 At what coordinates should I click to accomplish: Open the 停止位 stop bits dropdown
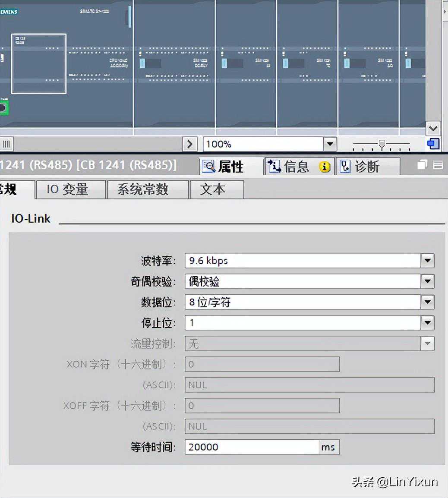pos(427,323)
